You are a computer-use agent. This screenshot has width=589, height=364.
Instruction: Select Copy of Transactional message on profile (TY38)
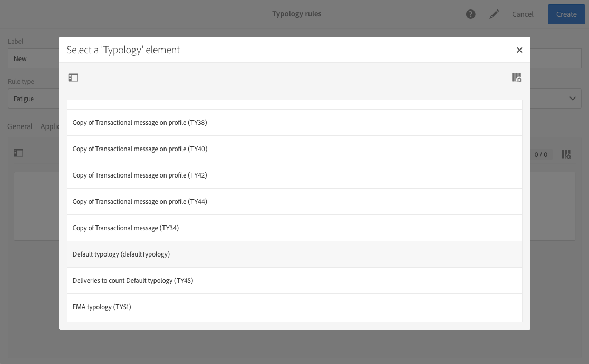[x=294, y=123]
